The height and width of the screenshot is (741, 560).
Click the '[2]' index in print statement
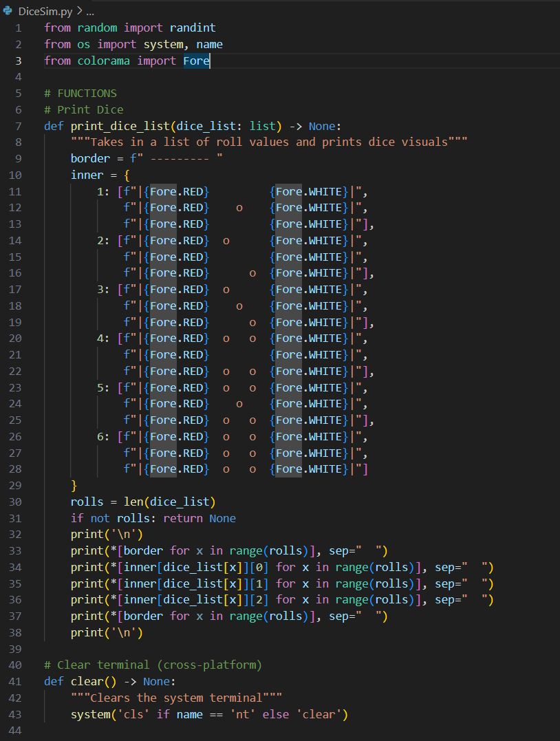(259, 600)
